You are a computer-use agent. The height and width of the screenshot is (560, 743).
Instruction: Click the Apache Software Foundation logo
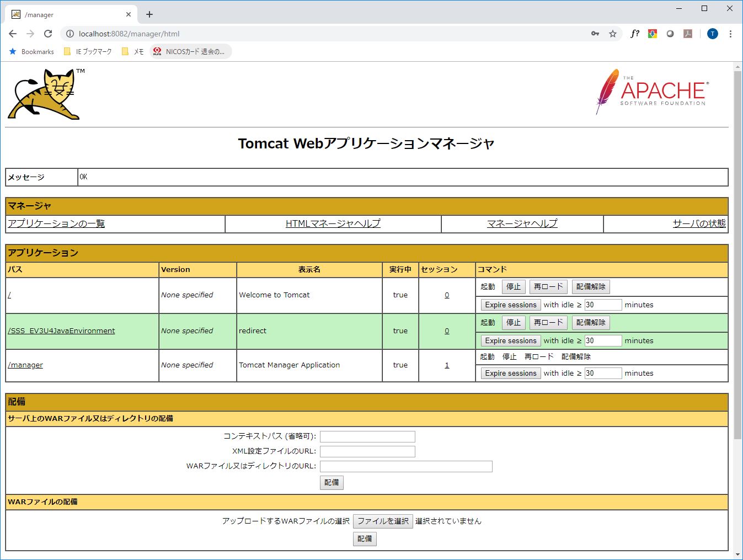pos(652,92)
